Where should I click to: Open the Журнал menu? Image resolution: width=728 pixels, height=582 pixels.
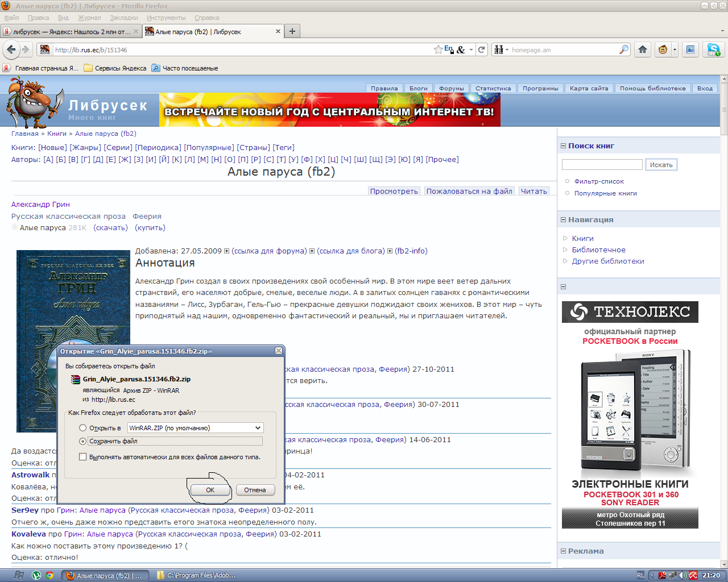(89, 18)
